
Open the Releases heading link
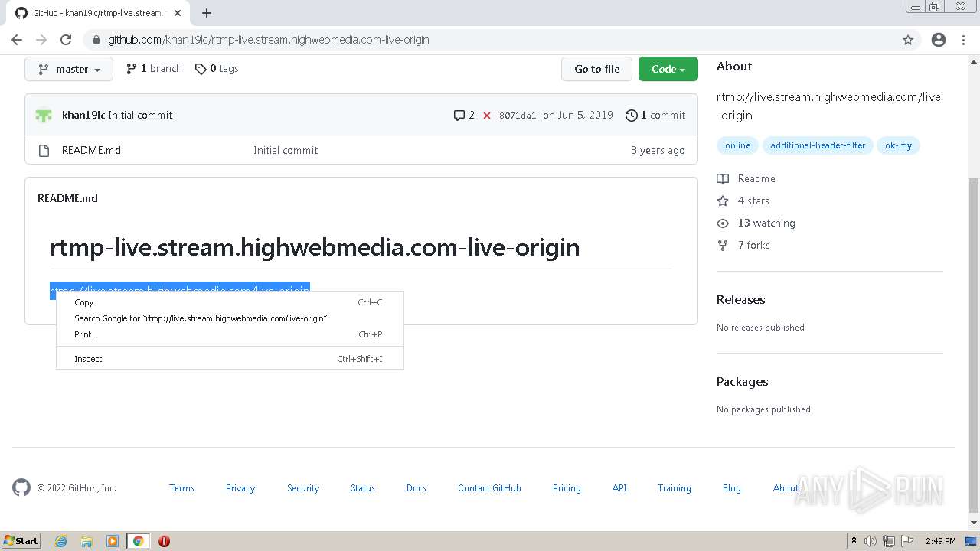point(740,299)
